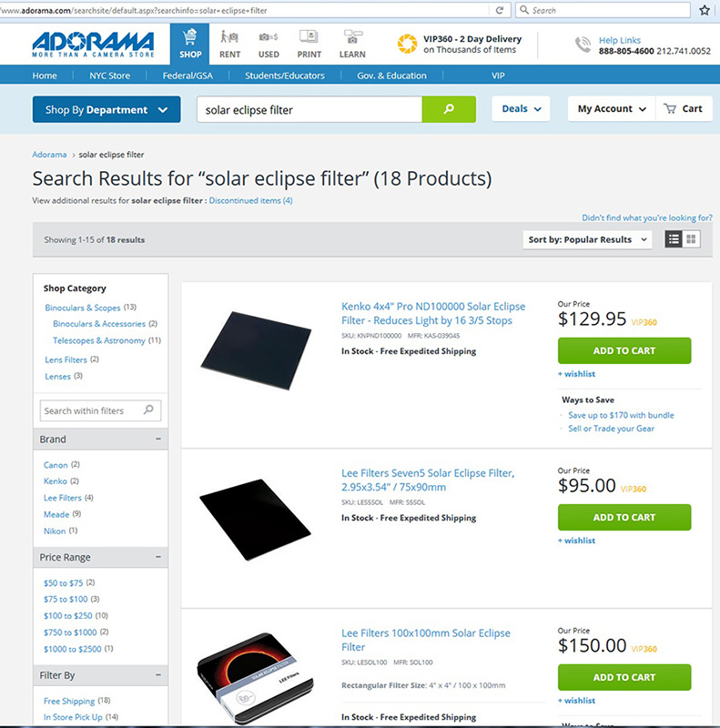
Task: Click the green search magnifier button
Action: coord(449,109)
